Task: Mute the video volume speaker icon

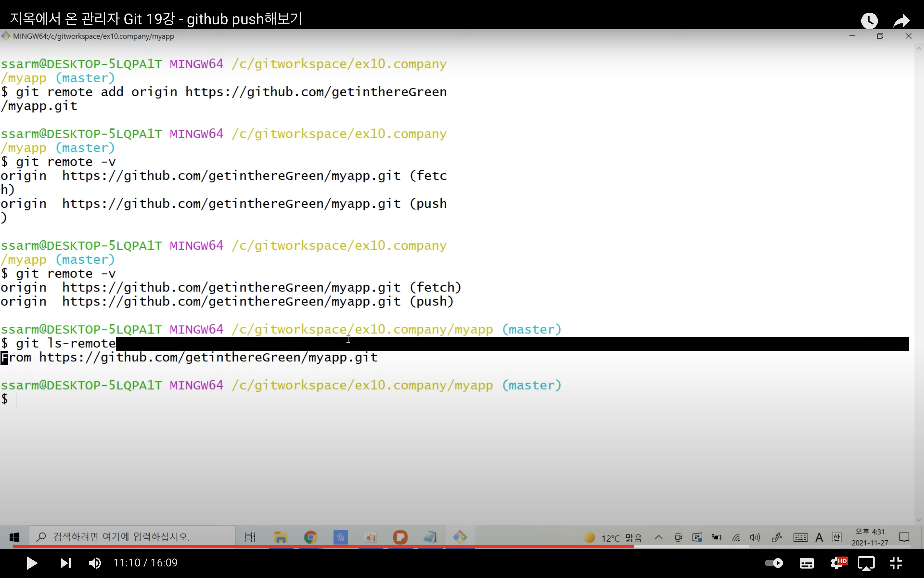Action: coord(95,563)
